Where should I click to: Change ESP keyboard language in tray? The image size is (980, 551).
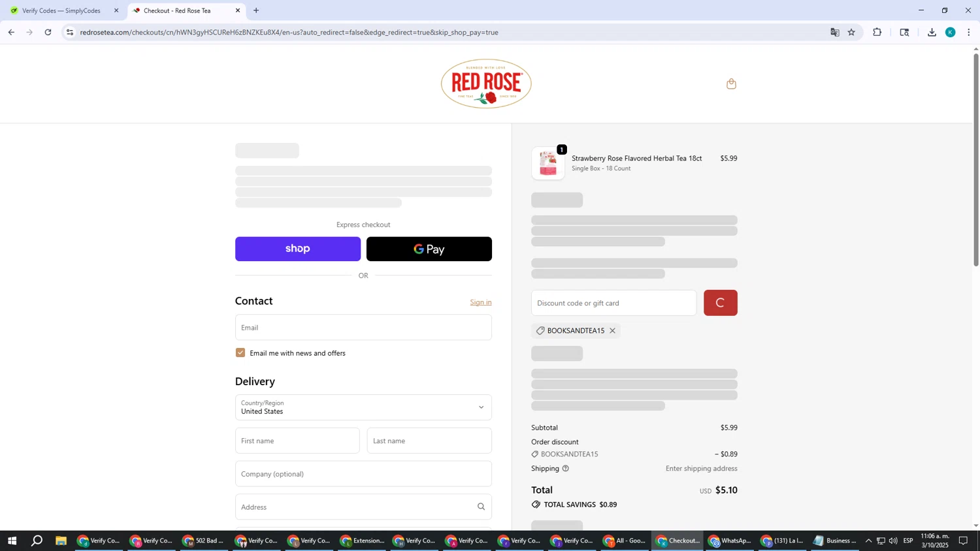tap(908, 541)
